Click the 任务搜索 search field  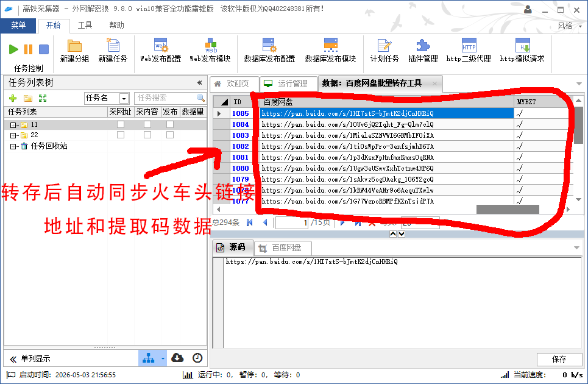165,98
